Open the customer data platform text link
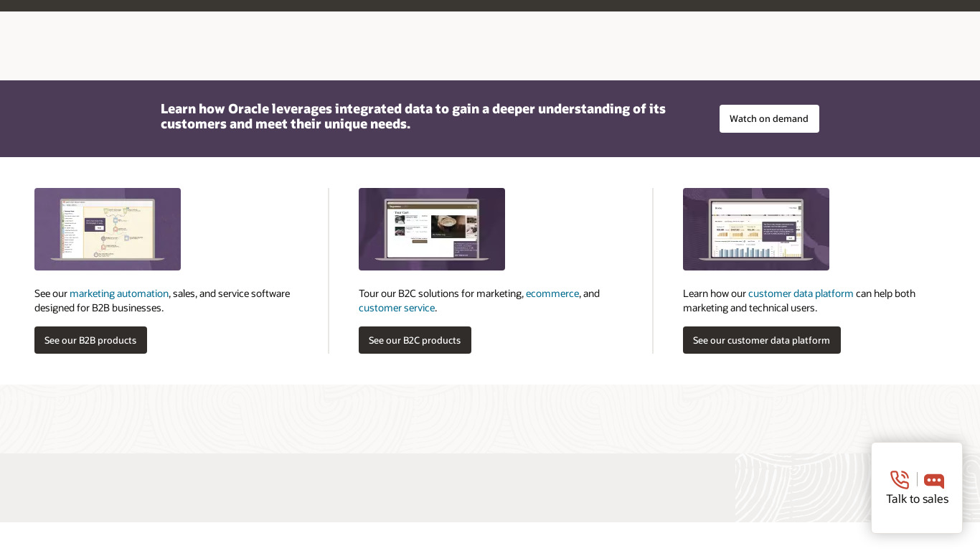 tap(801, 293)
